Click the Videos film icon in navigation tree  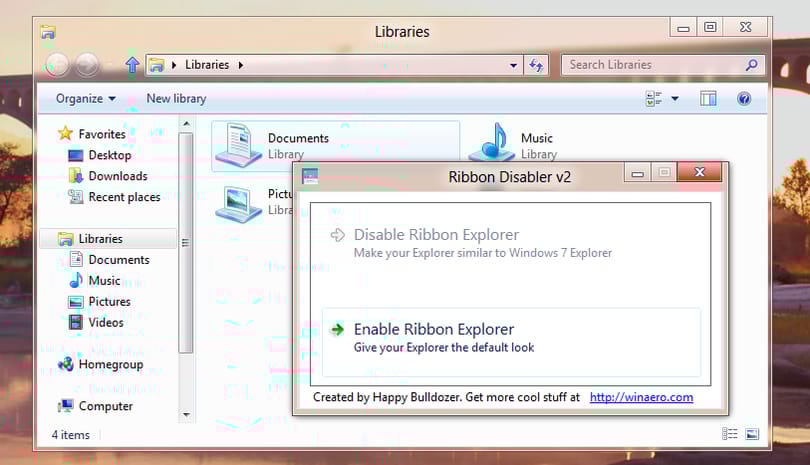click(x=76, y=322)
